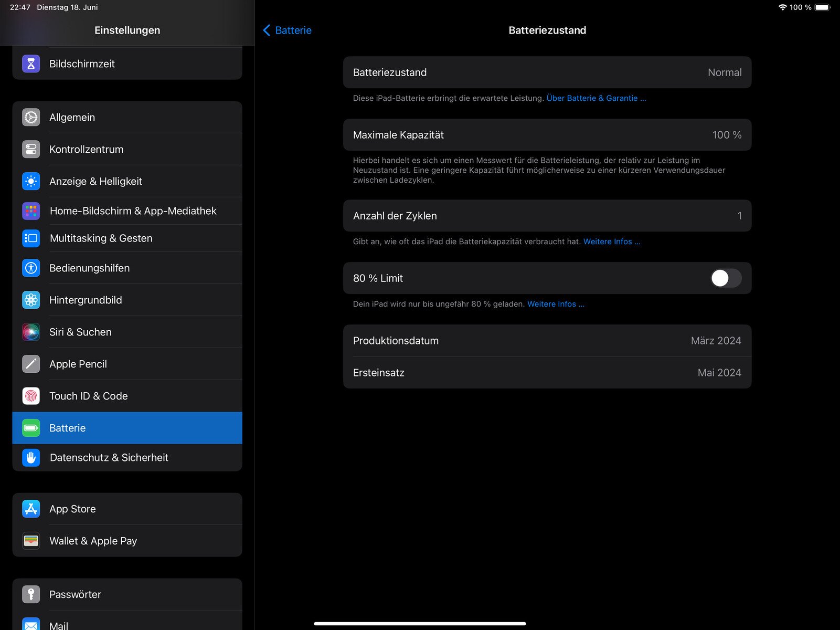Tap the date Dienstag 18. Juni
This screenshot has height=630, width=840.
click(67, 7)
